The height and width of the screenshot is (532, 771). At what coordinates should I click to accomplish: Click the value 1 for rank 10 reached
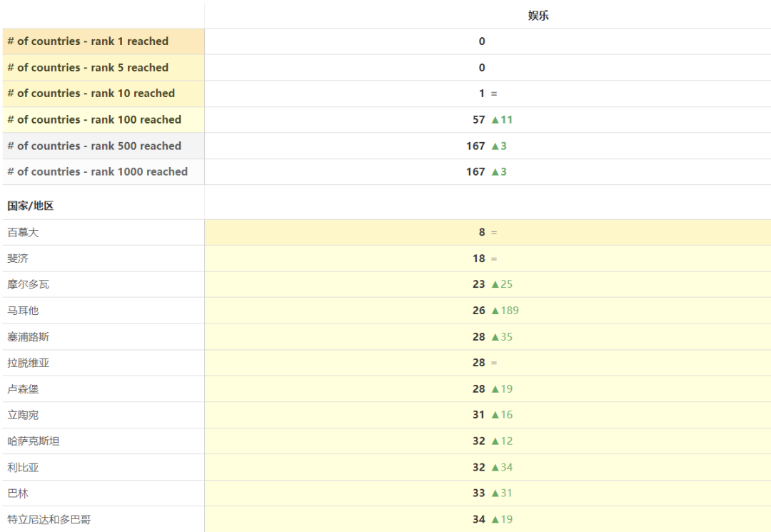(x=482, y=94)
